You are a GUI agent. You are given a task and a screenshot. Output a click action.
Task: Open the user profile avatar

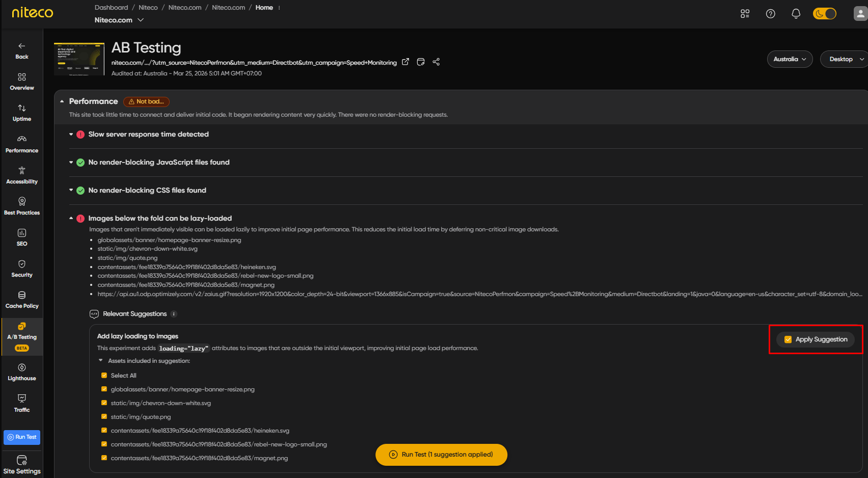pos(860,14)
